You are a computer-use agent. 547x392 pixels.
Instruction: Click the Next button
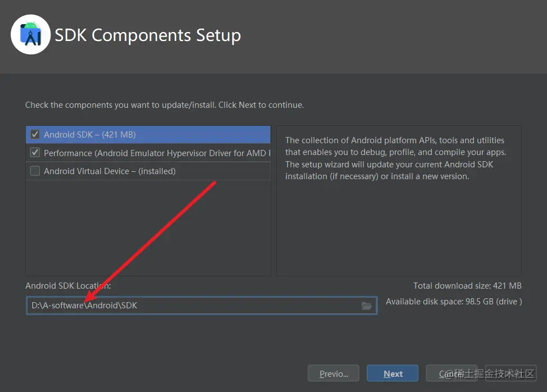393,373
